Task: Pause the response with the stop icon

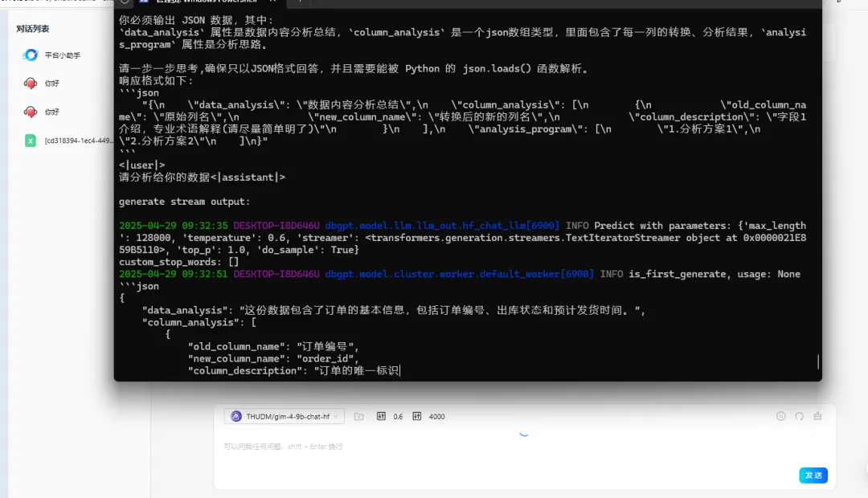Action: point(780,416)
